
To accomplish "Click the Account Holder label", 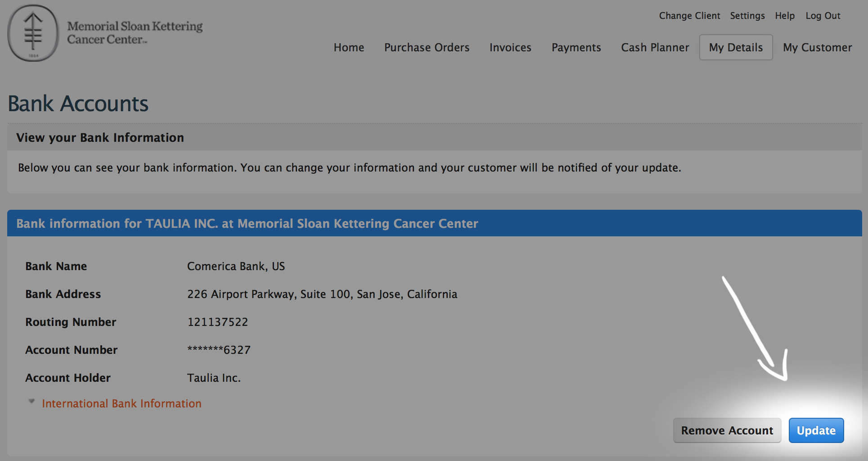I will [x=67, y=378].
